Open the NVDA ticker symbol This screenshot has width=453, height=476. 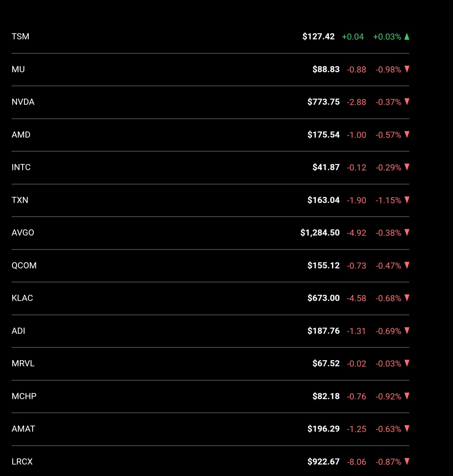coord(23,102)
